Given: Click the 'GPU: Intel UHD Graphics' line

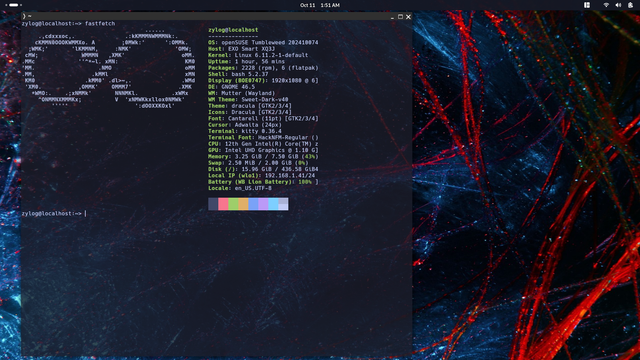Looking at the screenshot, I should click(263, 150).
